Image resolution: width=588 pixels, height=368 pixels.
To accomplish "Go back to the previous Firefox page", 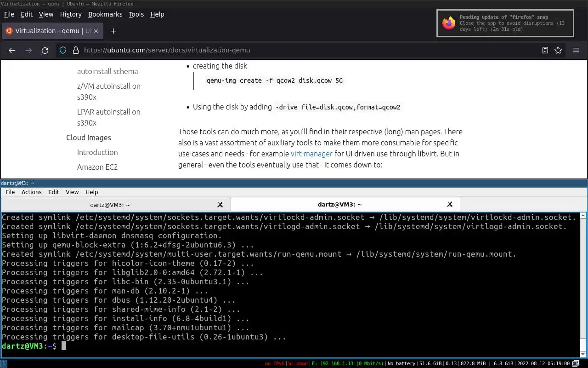I will click(12, 50).
